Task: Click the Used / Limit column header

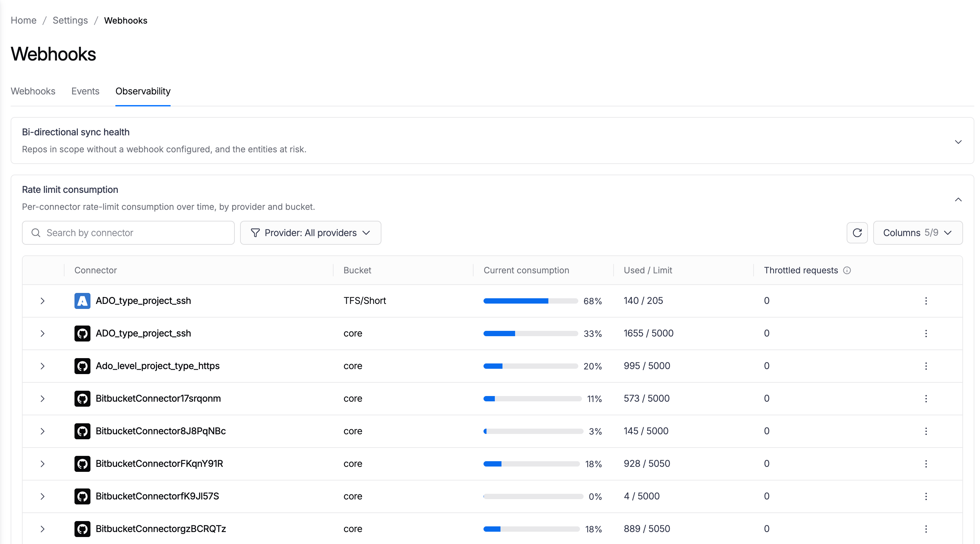Action: click(648, 270)
